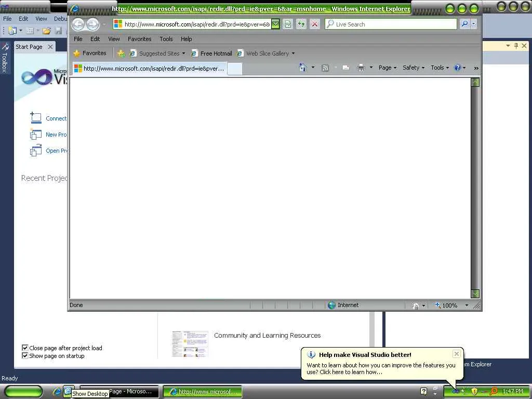
Task: Open the Tools command bar dropdown
Action: click(x=440, y=68)
